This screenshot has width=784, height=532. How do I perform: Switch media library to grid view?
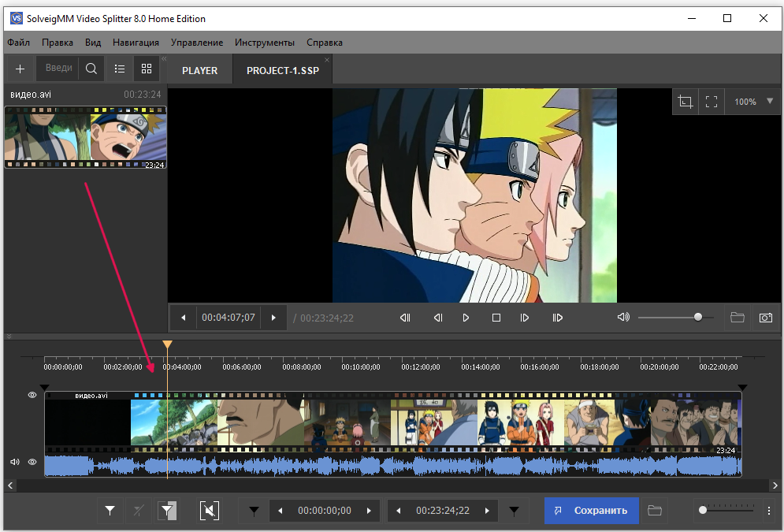[x=147, y=69]
